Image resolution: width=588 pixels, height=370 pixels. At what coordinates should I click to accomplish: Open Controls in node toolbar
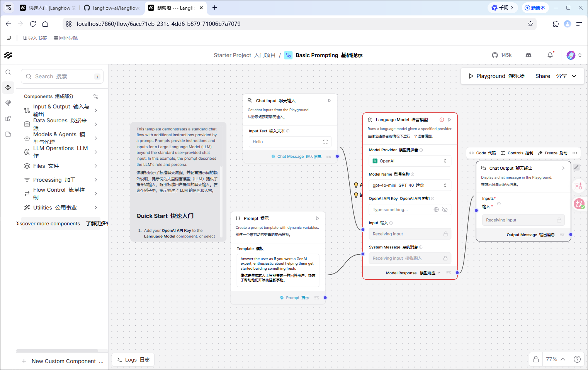[x=517, y=153]
